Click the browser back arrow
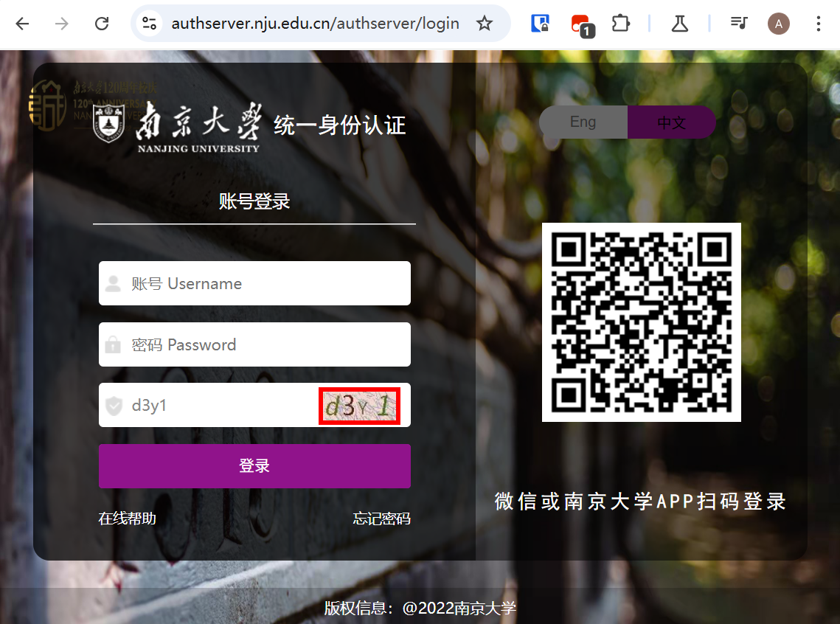The image size is (840, 624). tap(22, 24)
